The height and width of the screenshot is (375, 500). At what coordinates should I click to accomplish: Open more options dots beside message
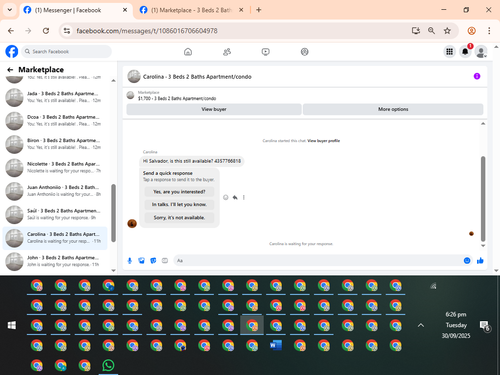tap(244, 197)
